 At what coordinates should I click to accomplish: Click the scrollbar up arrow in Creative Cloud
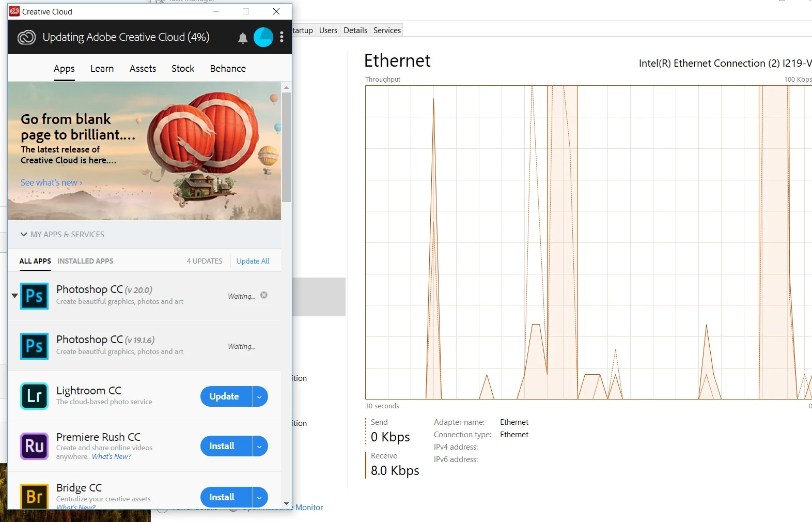coord(286,87)
